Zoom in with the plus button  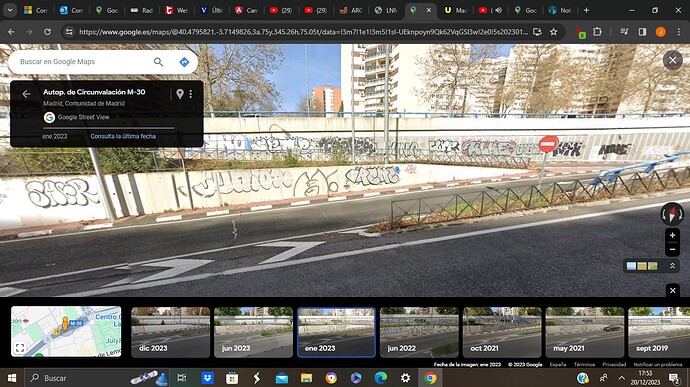coord(672,236)
